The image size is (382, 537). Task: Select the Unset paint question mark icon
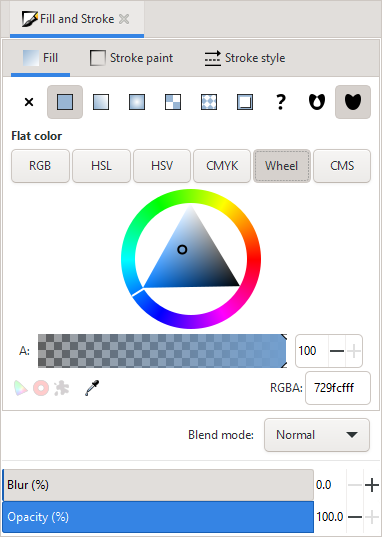(281, 102)
